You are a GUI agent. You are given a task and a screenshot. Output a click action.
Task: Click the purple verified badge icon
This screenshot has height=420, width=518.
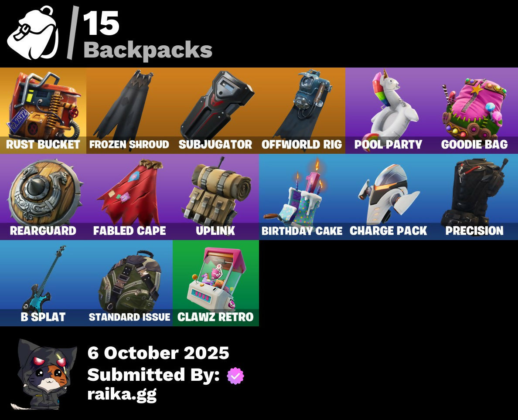click(235, 376)
